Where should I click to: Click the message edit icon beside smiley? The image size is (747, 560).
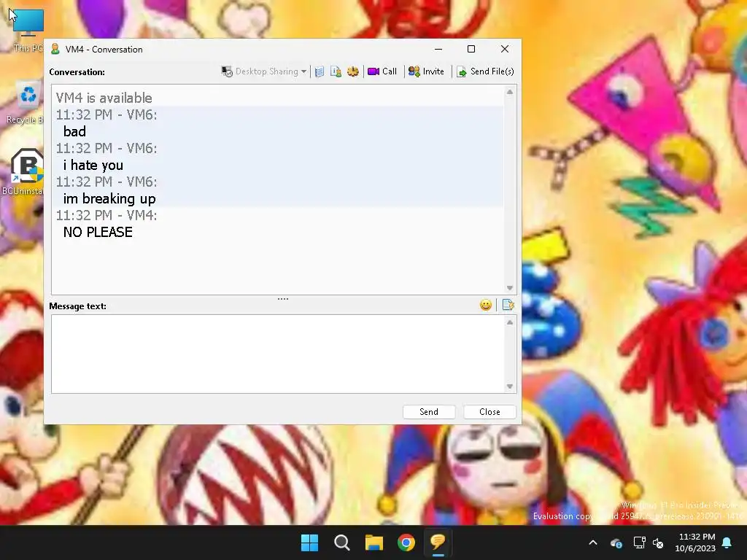[x=508, y=305]
